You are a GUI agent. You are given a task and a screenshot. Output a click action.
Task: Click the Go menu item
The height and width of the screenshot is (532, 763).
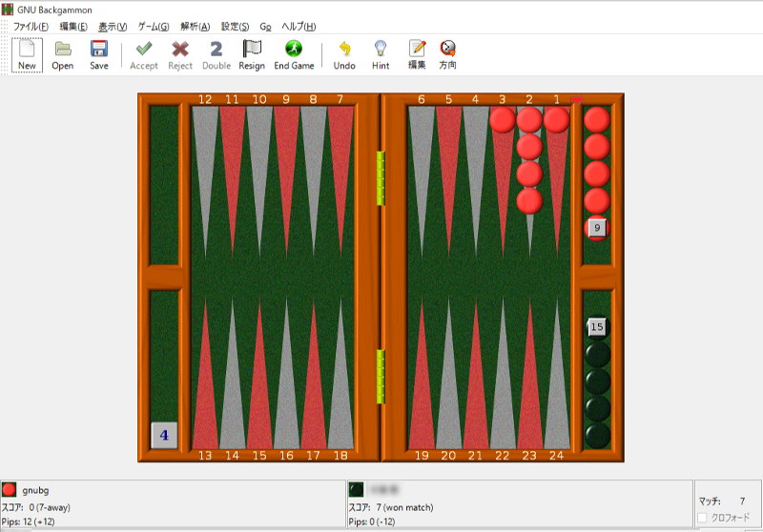[x=266, y=26]
